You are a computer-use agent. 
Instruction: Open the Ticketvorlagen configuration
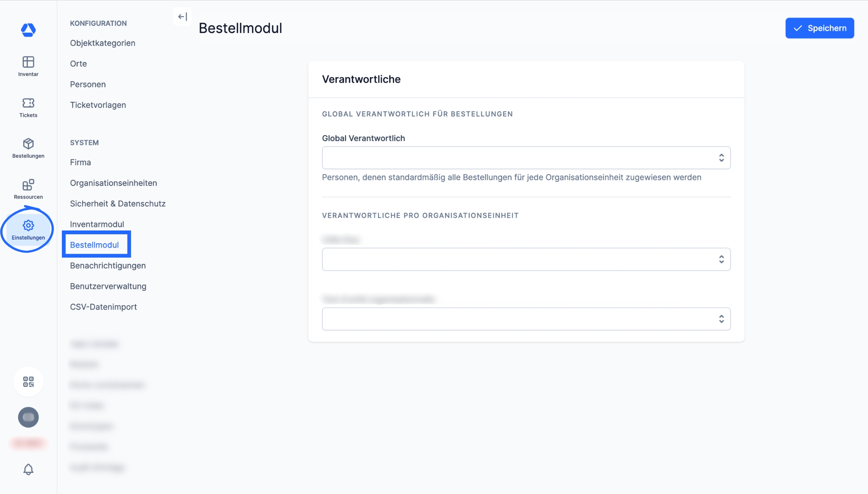point(98,105)
